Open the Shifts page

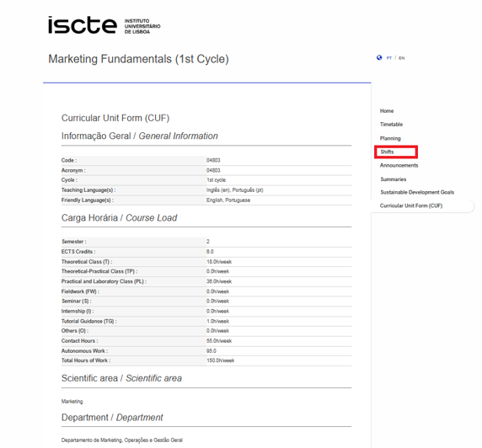[387, 152]
